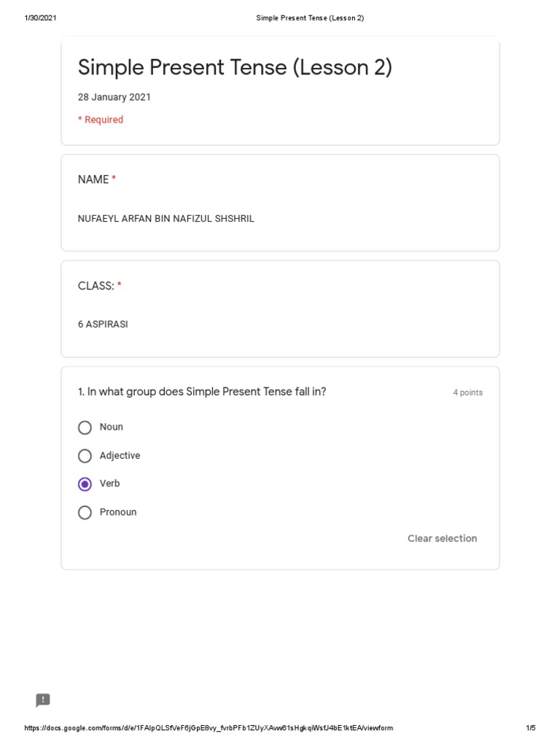
Task: Click the red asterisk beside CLASS:
Action: click(x=120, y=286)
